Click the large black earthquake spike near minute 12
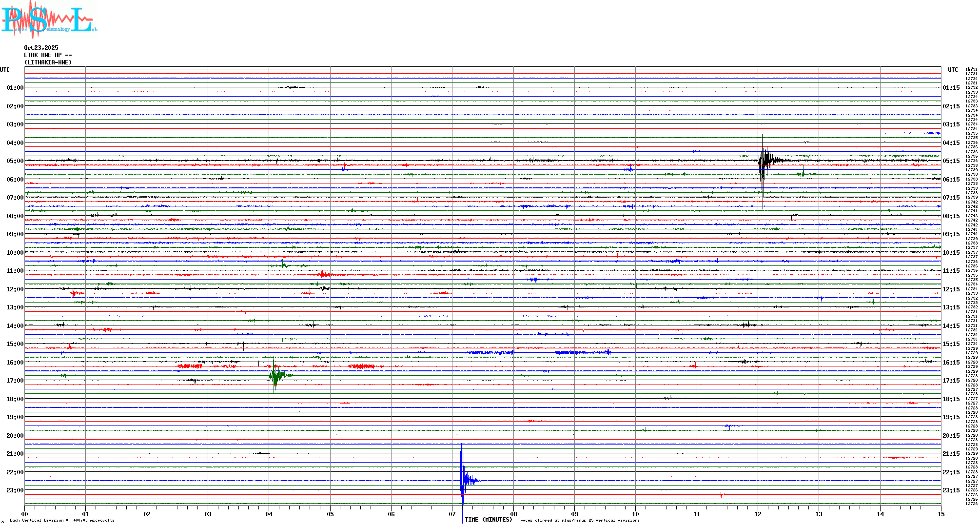 764,161
